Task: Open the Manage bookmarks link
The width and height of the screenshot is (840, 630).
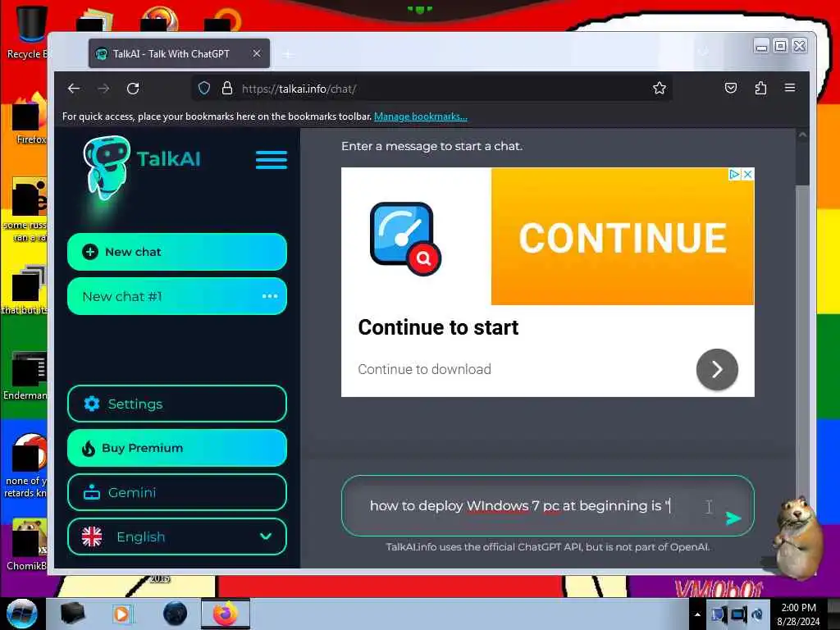Action: (x=421, y=116)
